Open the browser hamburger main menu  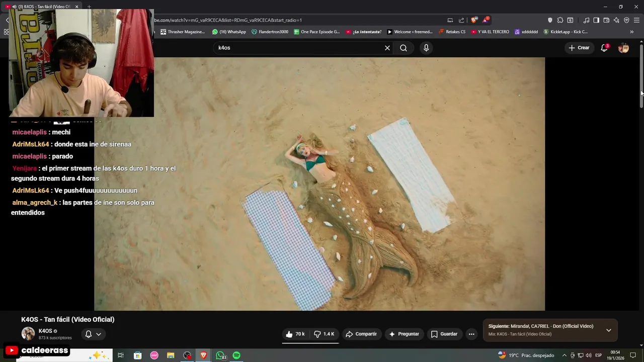pyautogui.click(x=636, y=20)
